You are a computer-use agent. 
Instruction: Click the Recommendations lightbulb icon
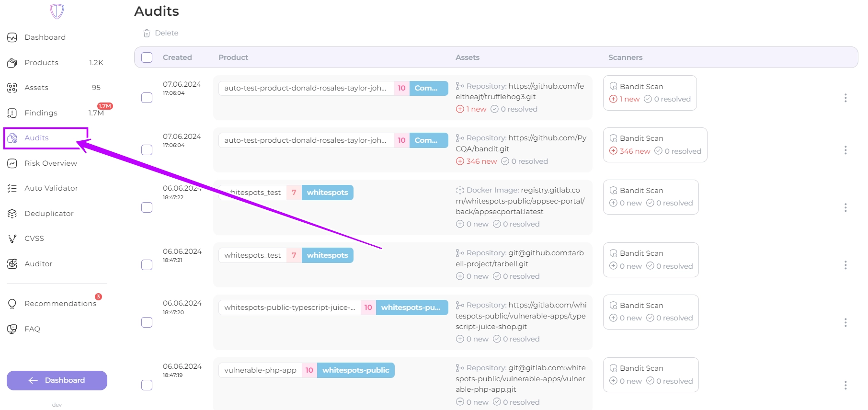[x=12, y=304]
